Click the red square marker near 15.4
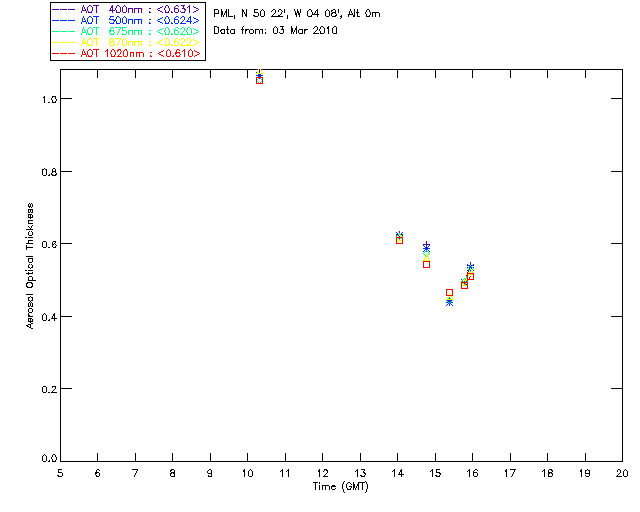This screenshot has width=640, height=512. (449, 292)
